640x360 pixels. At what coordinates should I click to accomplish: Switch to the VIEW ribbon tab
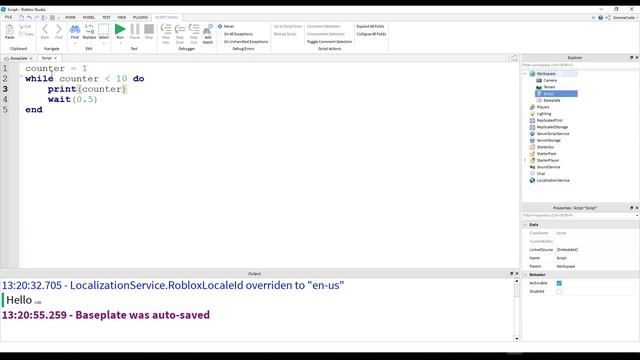[122, 17]
